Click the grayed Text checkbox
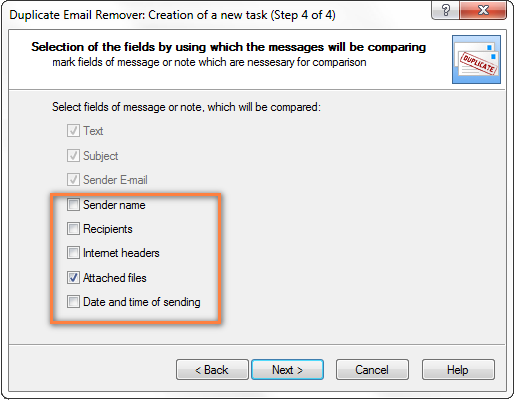This screenshot has height=401, width=516. 73,131
